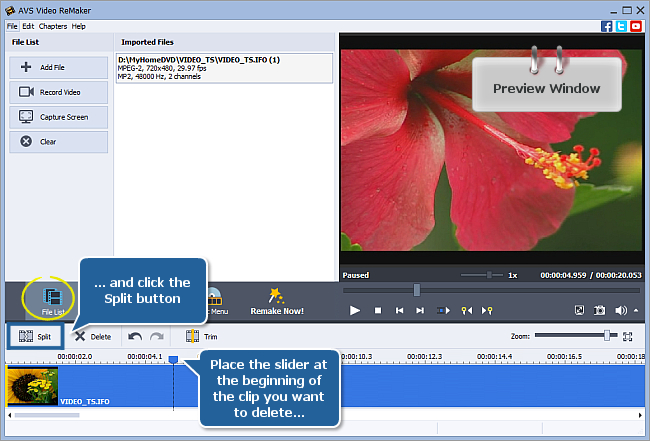
Task: Delete the selected clip
Action: [93, 337]
